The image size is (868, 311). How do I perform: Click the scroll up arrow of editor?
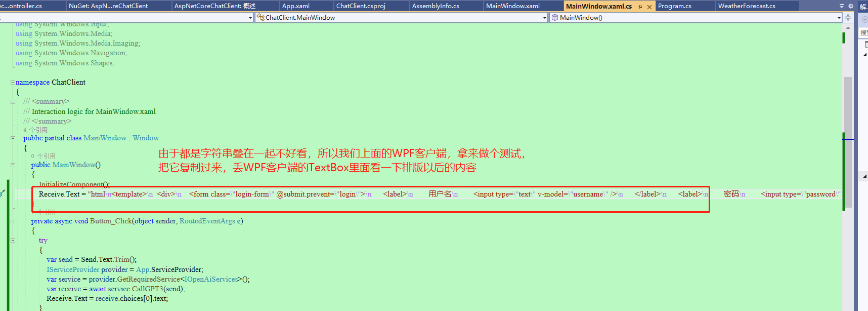coord(848,28)
